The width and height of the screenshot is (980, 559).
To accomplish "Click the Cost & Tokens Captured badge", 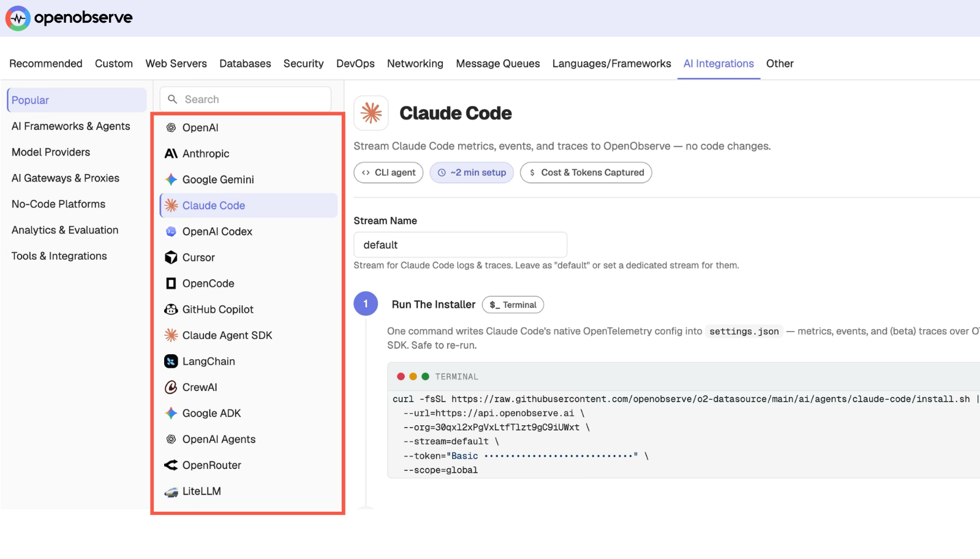I will [x=586, y=173].
